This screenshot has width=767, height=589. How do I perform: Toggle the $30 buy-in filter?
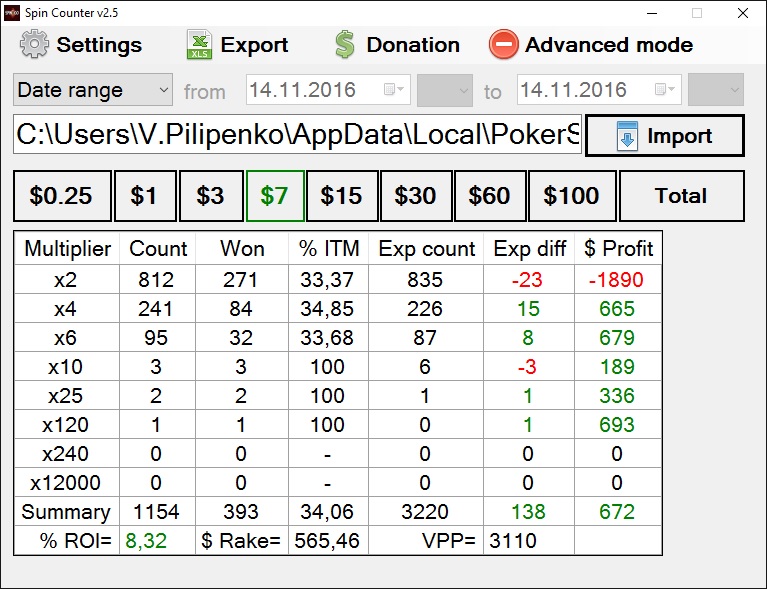415,196
